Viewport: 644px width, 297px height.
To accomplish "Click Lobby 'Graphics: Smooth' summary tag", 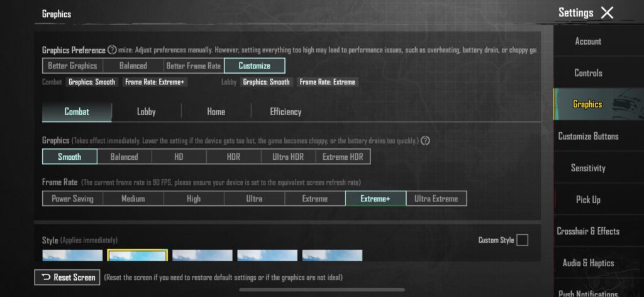I will coord(266,82).
